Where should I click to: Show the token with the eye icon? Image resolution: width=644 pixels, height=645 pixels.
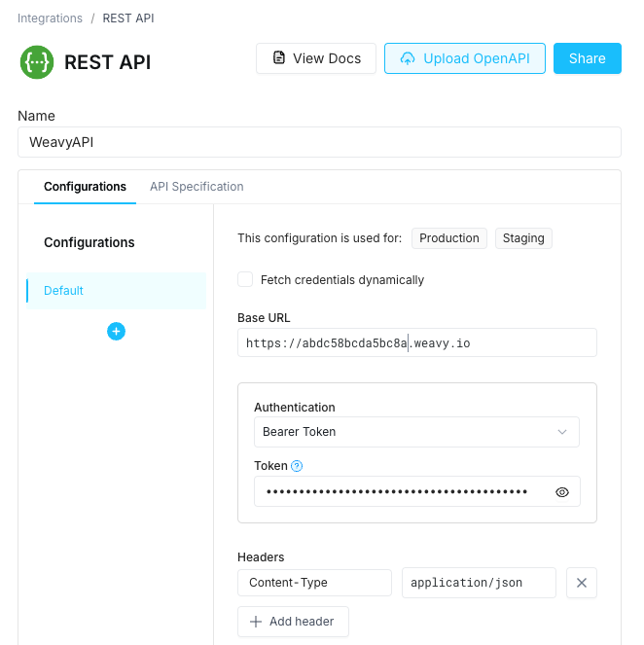561,492
